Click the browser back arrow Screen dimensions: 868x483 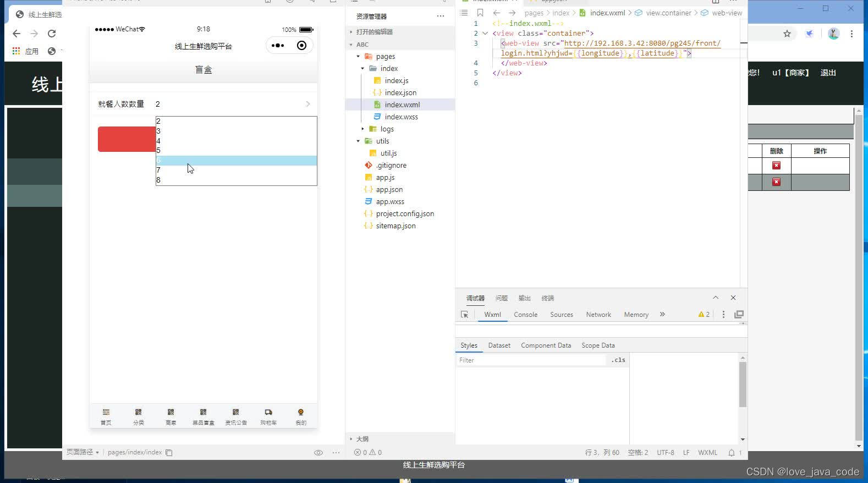[x=17, y=34]
